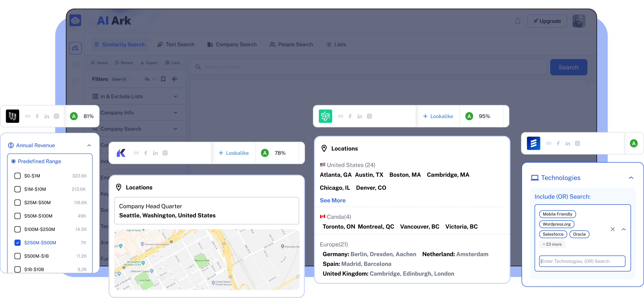Open Facebook icon on the 95% card
The image size is (644, 298).
(350, 116)
